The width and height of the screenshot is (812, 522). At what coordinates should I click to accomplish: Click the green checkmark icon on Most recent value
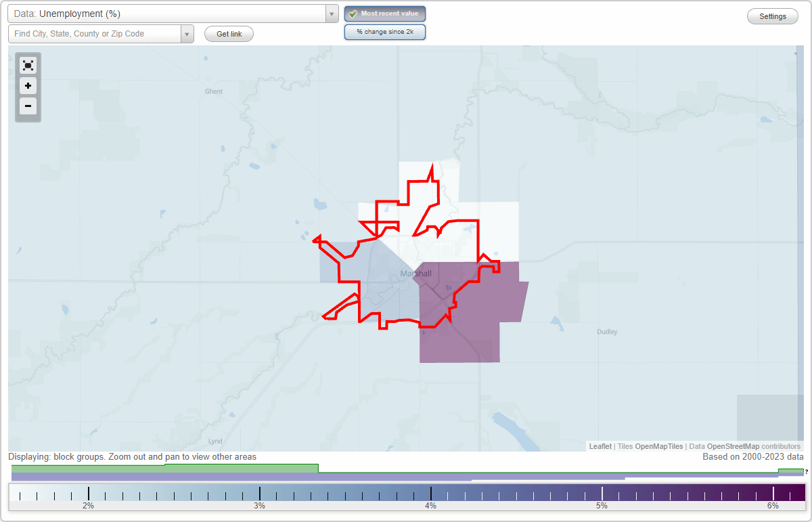[355, 13]
